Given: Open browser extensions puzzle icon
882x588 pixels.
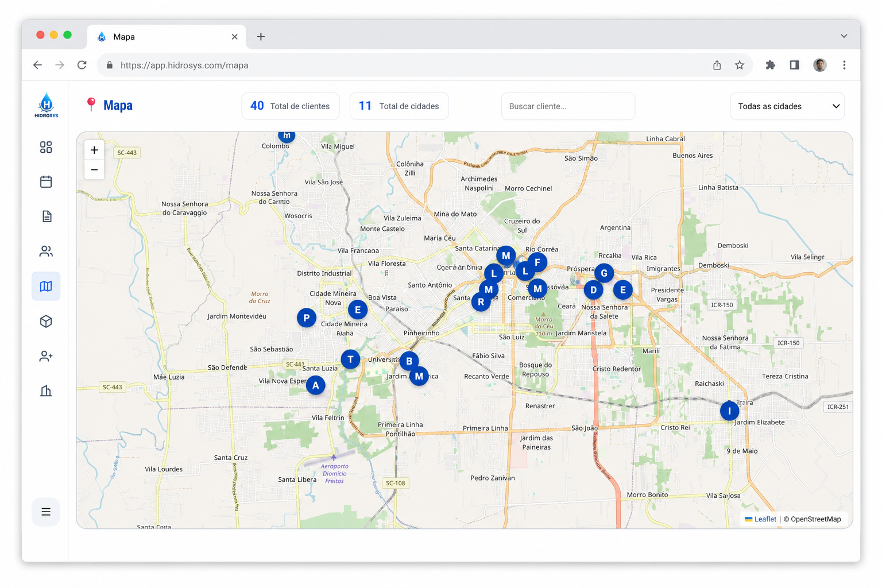Looking at the screenshot, I should 771,65.
